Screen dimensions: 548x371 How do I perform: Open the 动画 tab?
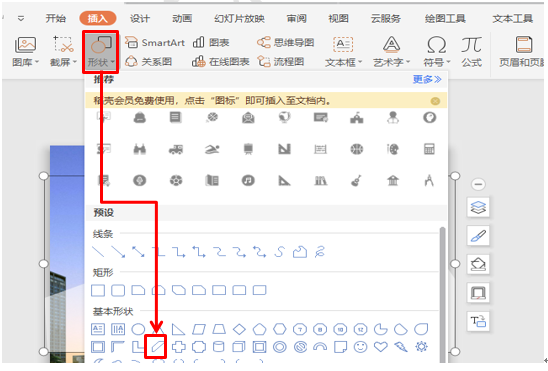182,19
